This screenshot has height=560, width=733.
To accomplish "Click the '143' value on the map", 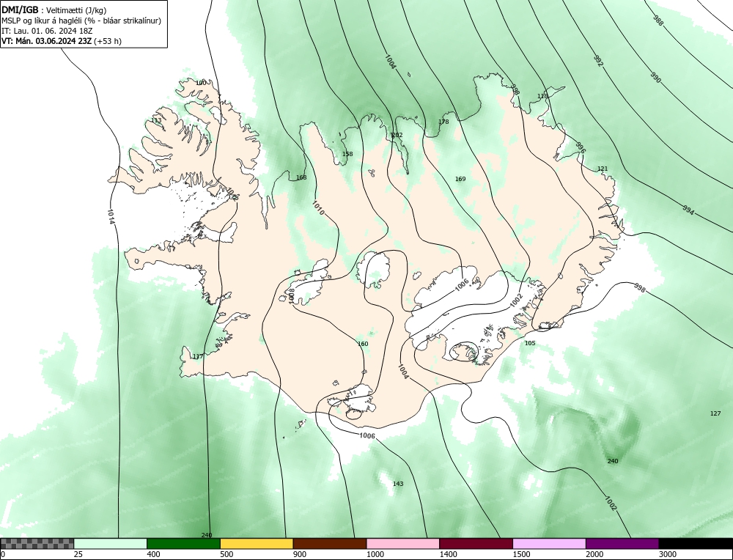I will 398,483.
